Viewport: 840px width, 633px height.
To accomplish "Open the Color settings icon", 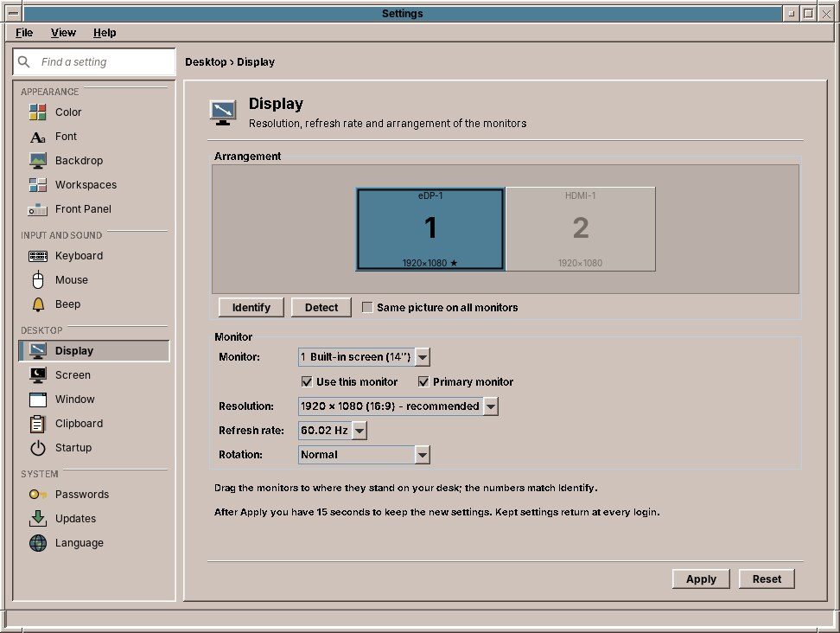I will (x=37, y=112).
